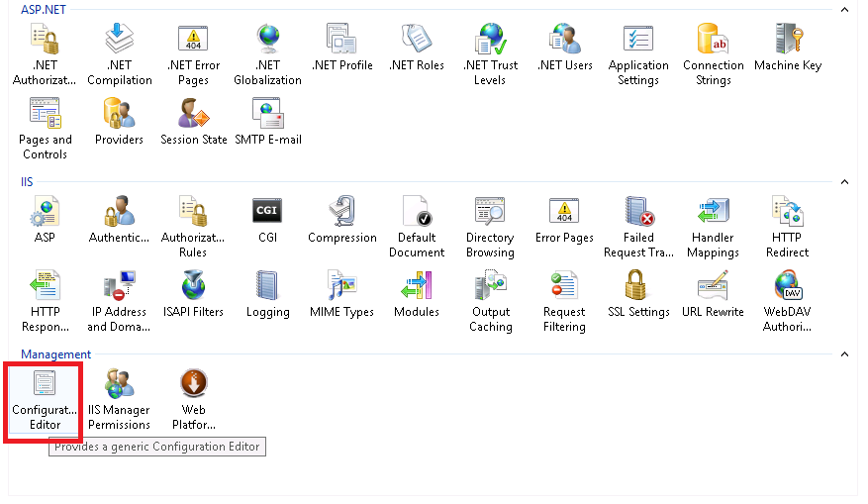Open ISAPI Filters feature

click(x=193, y=294)
